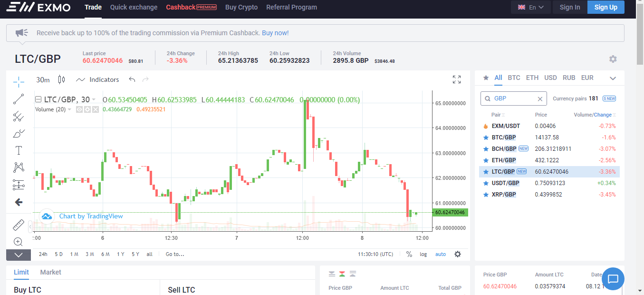The image size is (644, 295).
Task: Hide the Volume indicator with eye icon
Action: coord(80,109)
